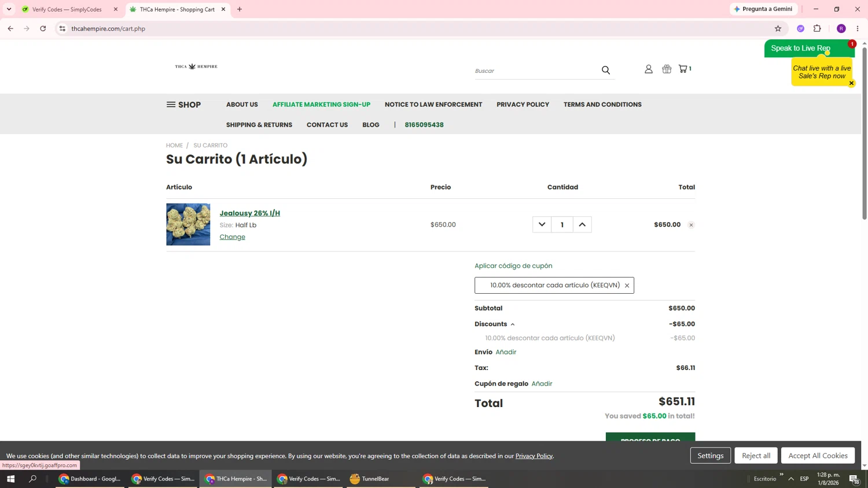The height and width of the screenshot is (488, 868).
Task: Open SHIPPING & RETURNS page
Action: click(x=259, y=125)
